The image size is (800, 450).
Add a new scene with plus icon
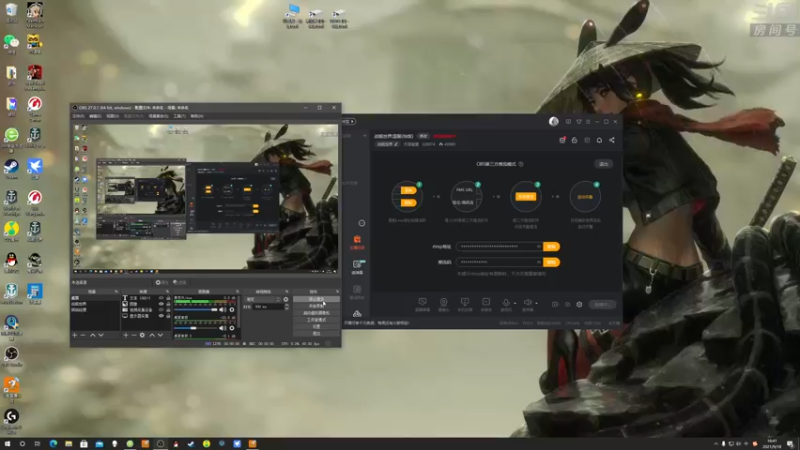click(74, 335)
